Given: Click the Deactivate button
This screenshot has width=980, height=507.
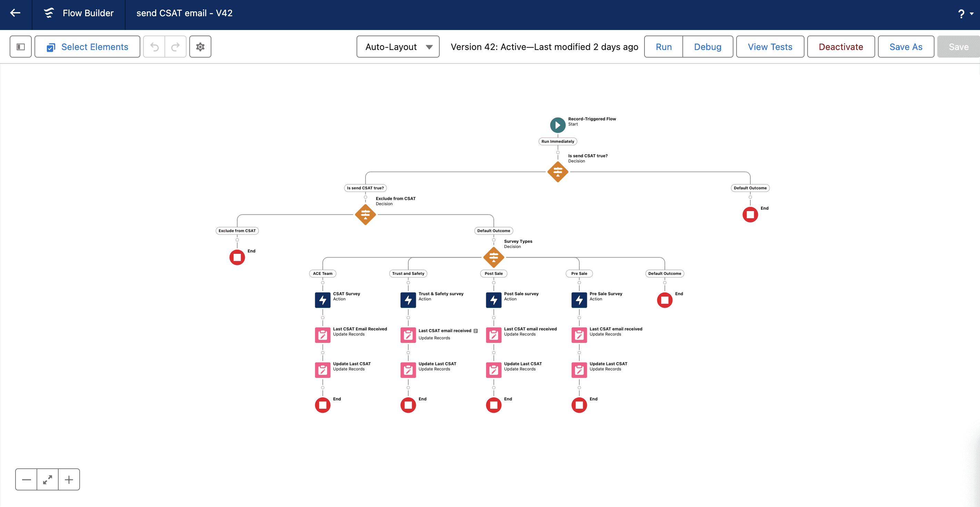Looking at the screenshot, I should (840, 47).
